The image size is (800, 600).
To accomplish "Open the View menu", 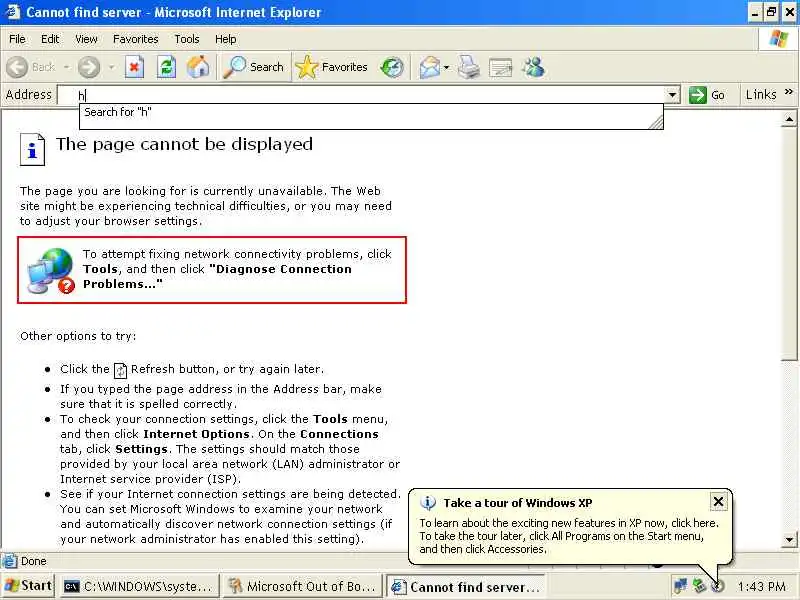I will click(x=86, y=39).
